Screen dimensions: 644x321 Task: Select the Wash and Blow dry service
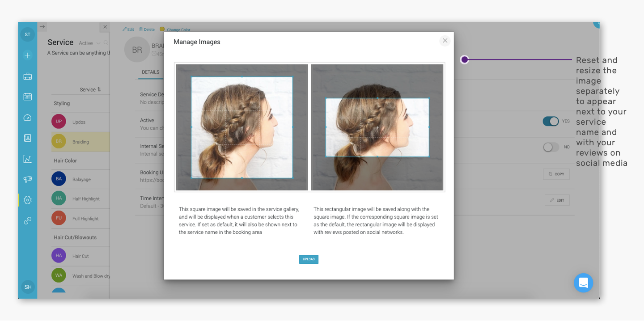[80, 276]
